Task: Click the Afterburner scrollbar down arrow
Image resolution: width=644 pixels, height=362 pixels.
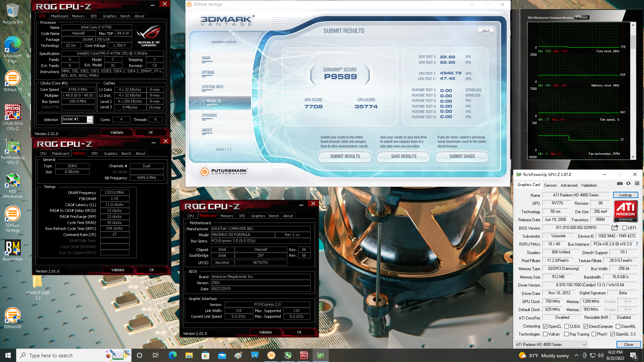Action: coord(633,157)
